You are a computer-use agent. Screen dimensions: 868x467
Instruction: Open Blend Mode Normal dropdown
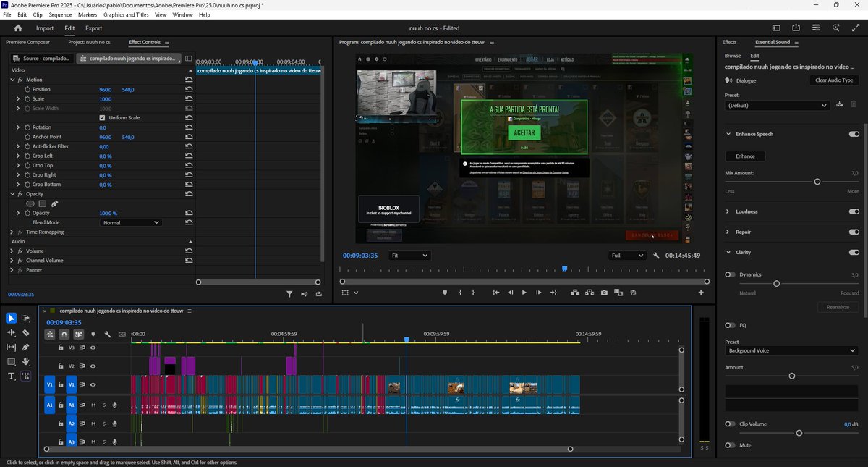[x=130, y=222]
